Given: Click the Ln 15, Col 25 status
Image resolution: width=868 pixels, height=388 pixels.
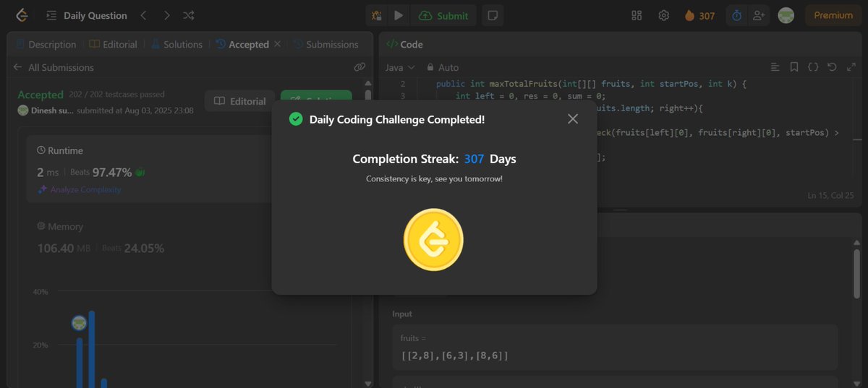Looking at the screenshot, I should coord(832,195).
